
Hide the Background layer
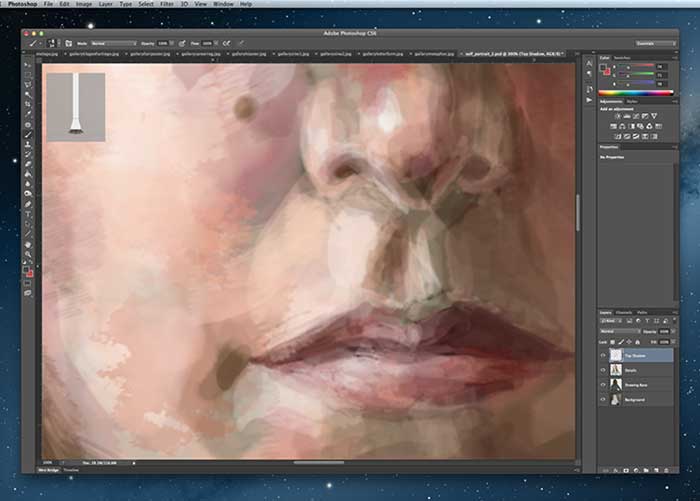[603, 400]
